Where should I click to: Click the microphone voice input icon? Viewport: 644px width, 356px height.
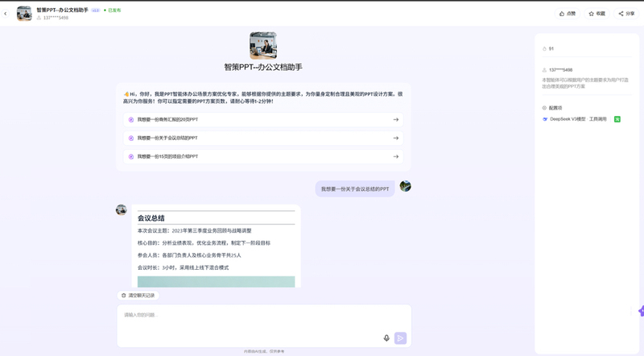386,338
